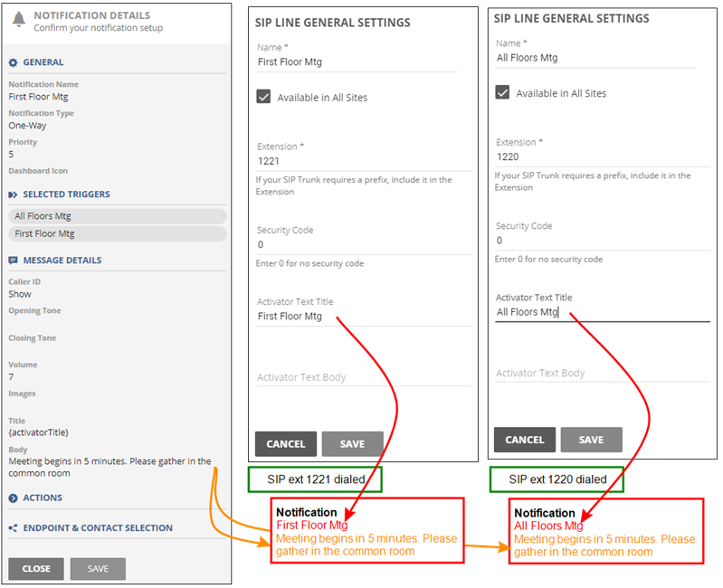The height and width of the screenshot is (588, 723).
Task: Click the body text Meeting begins in 5 minutes
Action: [x=109, y=468]
